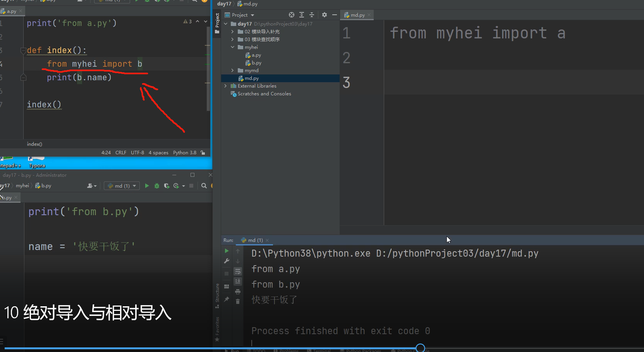This screenshot has width=644, height=352.
Task: Click the warnings count indicator in a.py
Action: coord(188,22)
